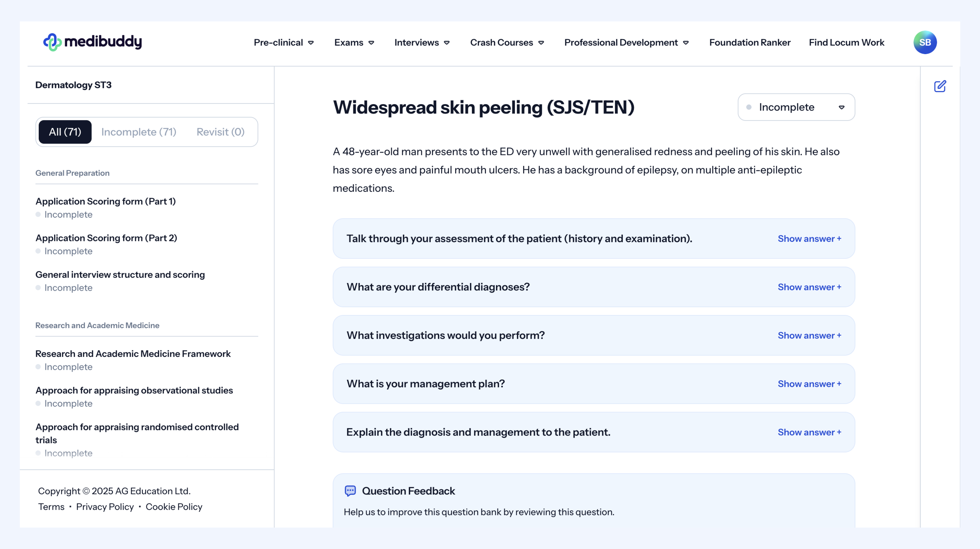Click the Professional Development chevron icon
Image resolution: width=980 pixels, height=549 pixels.
(686, 43)
